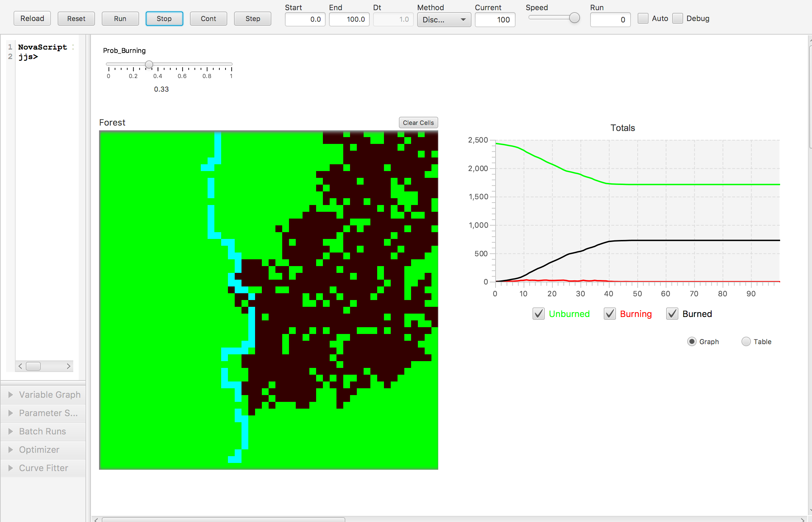The image size is (812, 522).
Task: Continue simulation with Cont button
Action: tap(208, 19)
